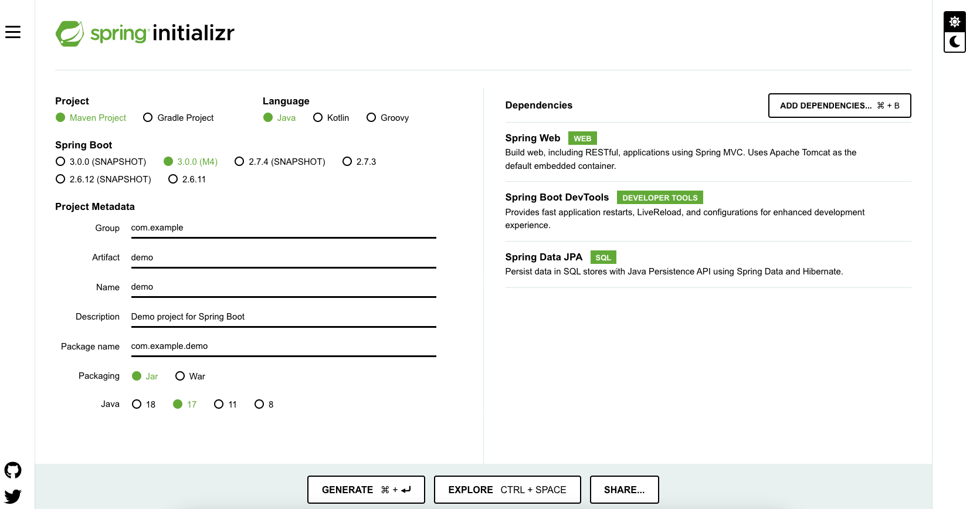The height and width of the screenshot is (509, 980).
Task: Switch to dark theme moon icon
Action: [954, 42]
